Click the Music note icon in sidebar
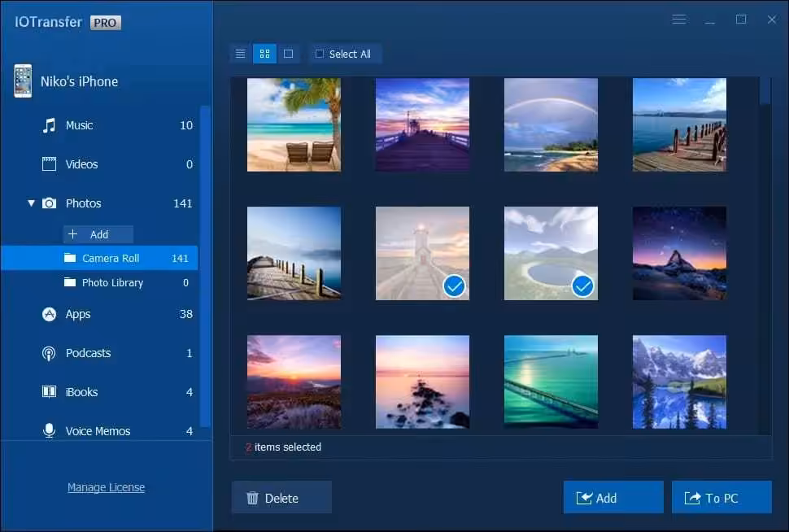The height and width of the screenshot is (532, 789). (x=50, y=125)
